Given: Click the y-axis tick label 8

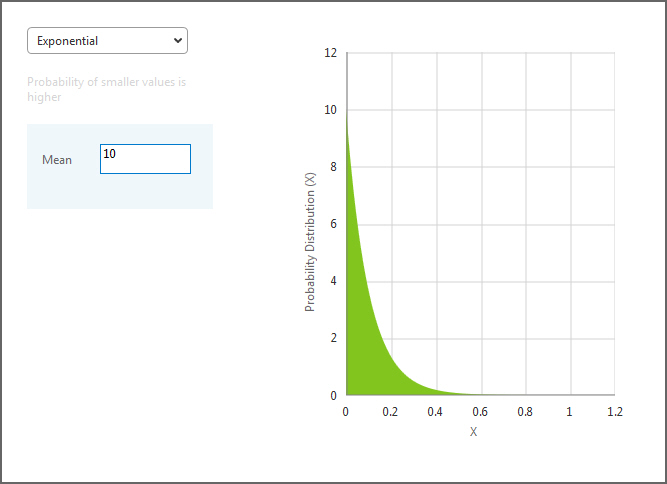Looking at the screenshot, I should tap(334, 167).
